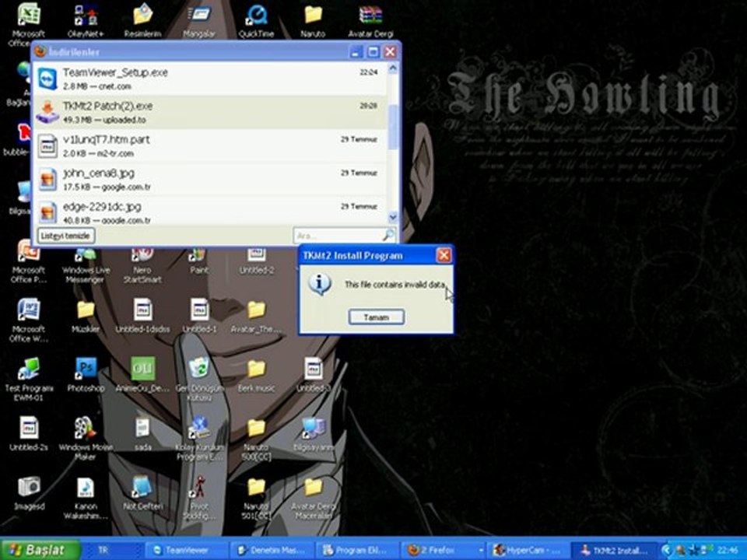Select the Untitled-1dsdss file icon
The height and width of the screenshot is (560, 747).
click(x=142, y=317)
